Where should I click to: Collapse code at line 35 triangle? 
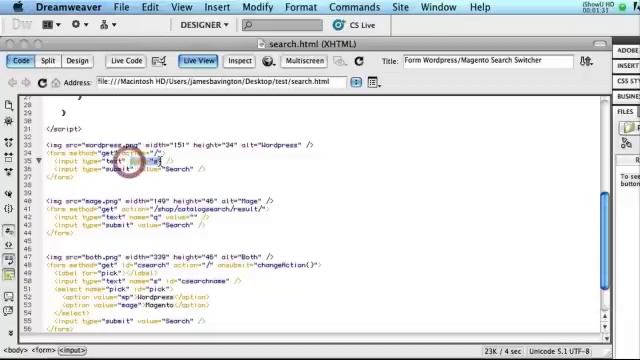point(39,161)
